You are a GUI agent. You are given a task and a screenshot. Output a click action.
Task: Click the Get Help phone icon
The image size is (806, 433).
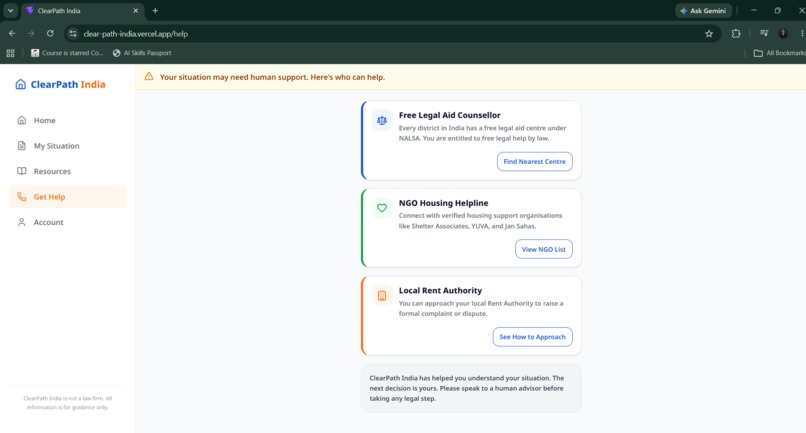tap(22, 197)
